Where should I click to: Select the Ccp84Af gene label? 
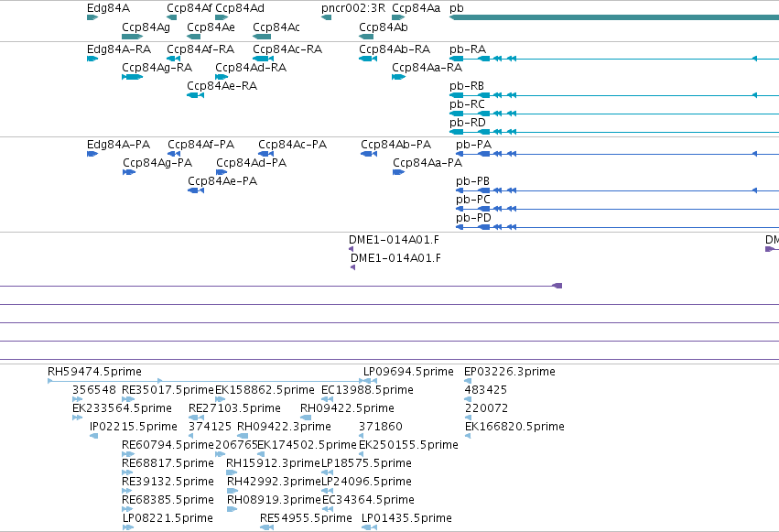(x=189, y=8)
